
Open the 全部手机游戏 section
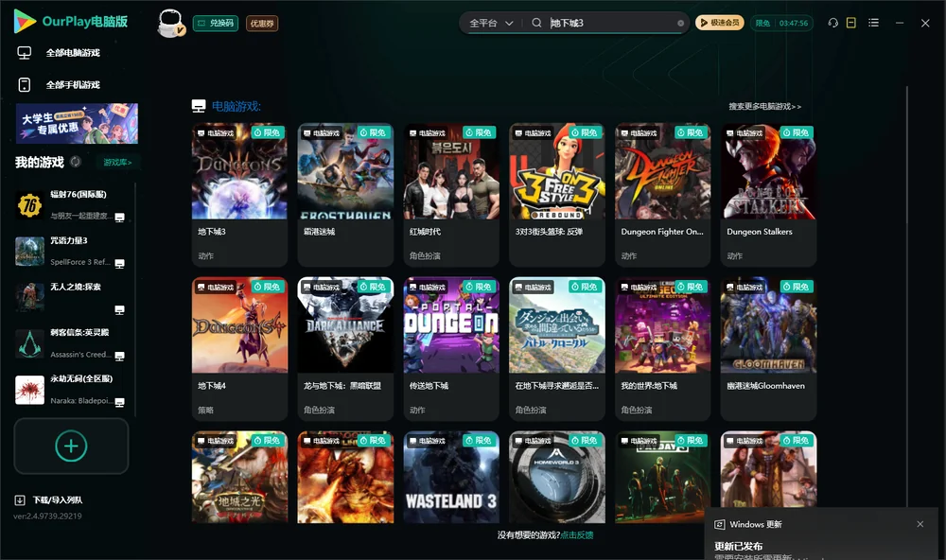coord(59,84)
